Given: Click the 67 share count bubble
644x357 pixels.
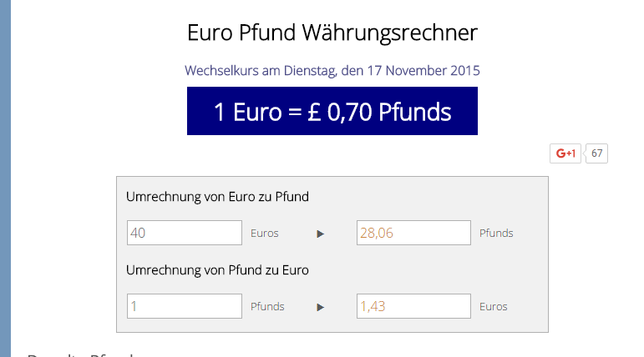Looking at the screenshot, I should click(x=596, y=153).
